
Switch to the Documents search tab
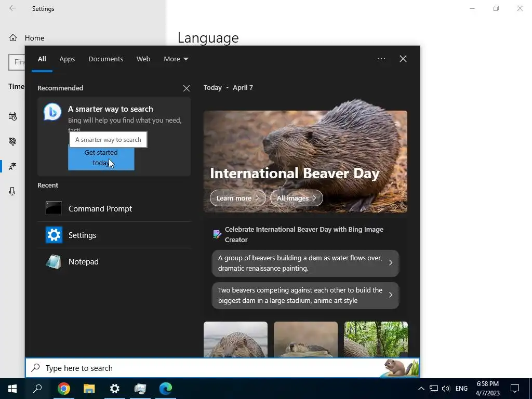pos(105,59)
